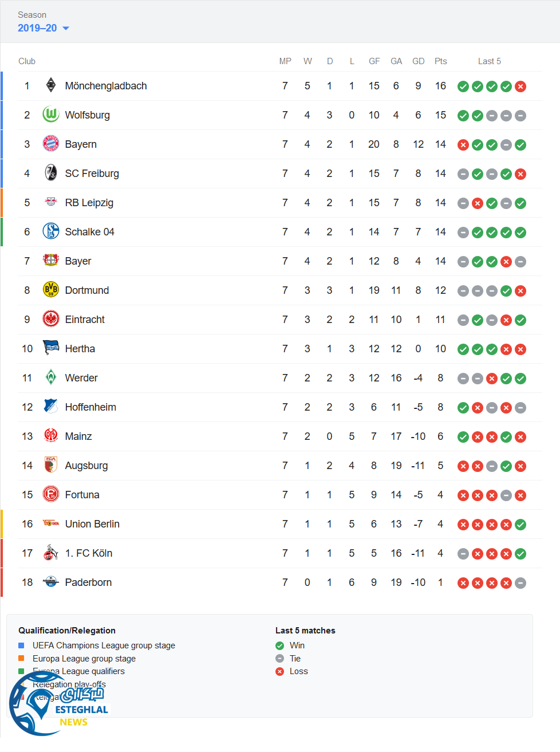This screenshot has height=752, width=560.
Task: Click the Dortmund BVB logo
Action: (x=51, y=290)
